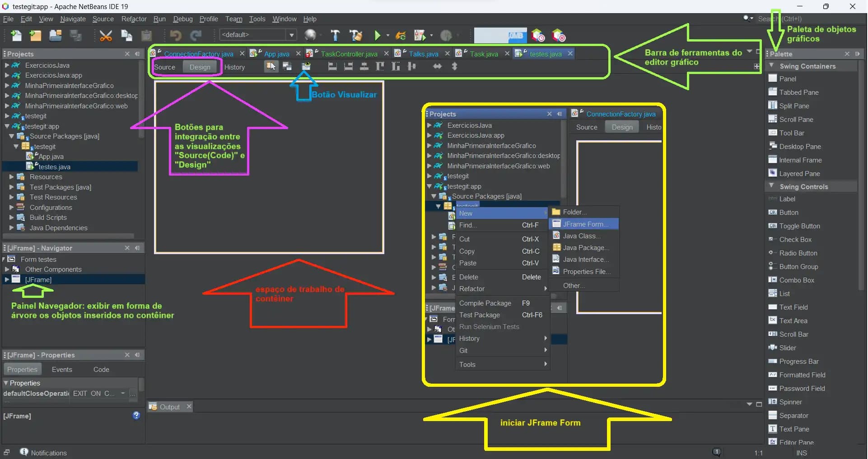
Task: Toggle Connection Mode in design toolbar
Action: click(287, 66)
